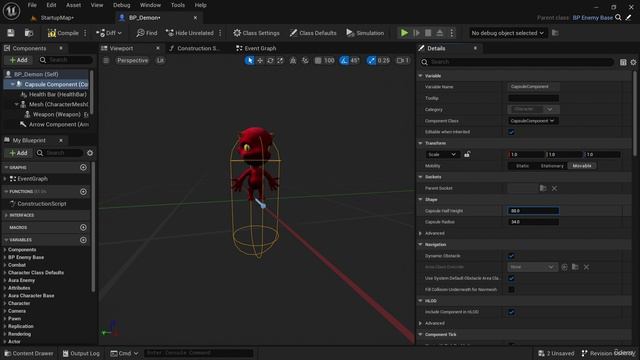Viewport: 640px width, 360px height.
Task: Select Health Bar component in tree
Action: point(58,94)
